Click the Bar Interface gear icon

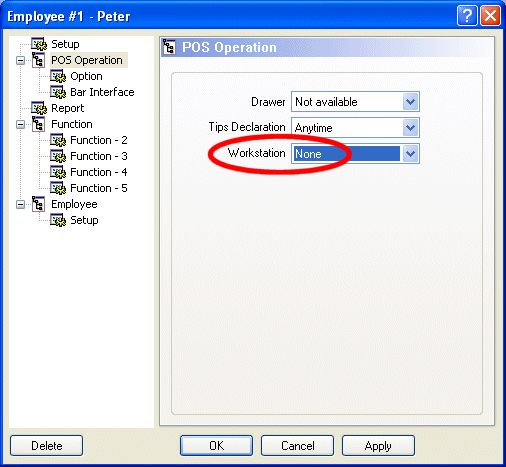coord(58,92)
